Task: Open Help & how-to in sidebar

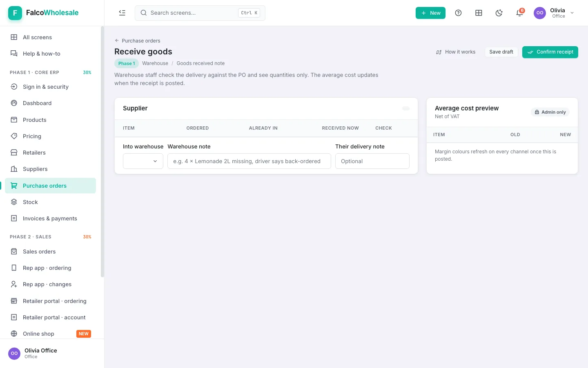Action: [50, 54]
